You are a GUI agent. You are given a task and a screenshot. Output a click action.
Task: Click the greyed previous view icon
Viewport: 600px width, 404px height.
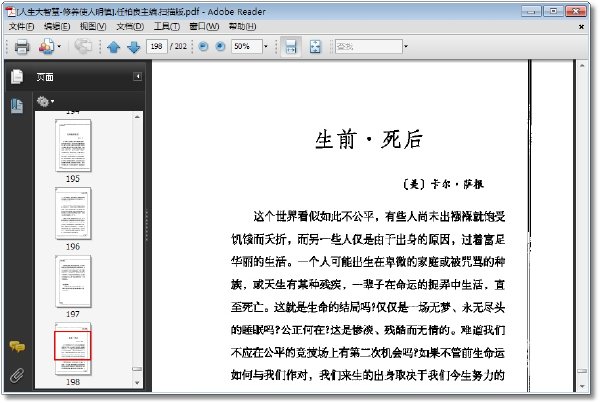coord(83,47)
